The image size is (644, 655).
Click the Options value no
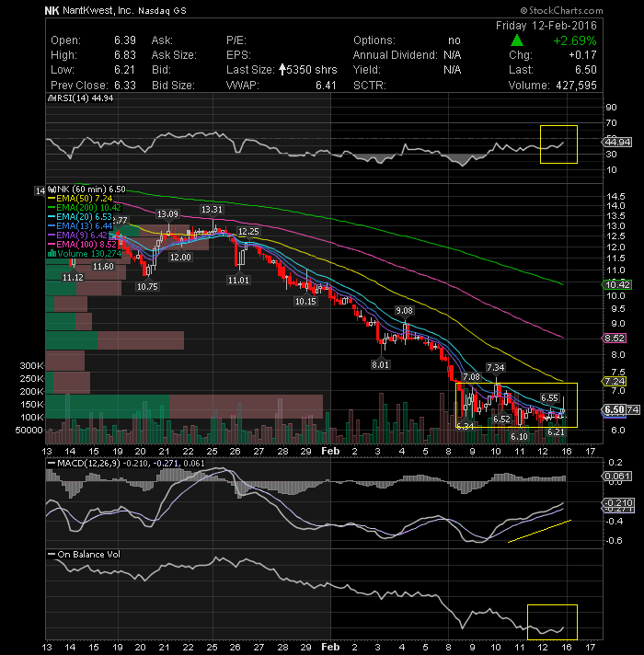454,40
